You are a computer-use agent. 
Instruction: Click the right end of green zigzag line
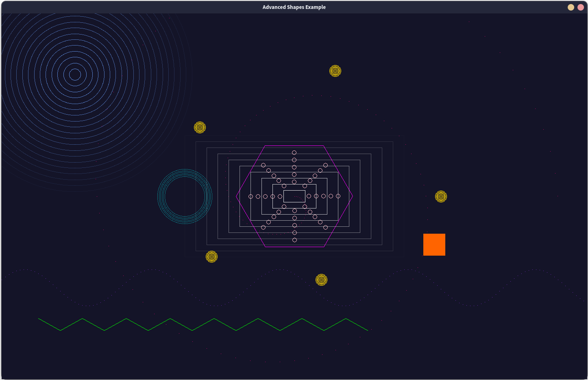point(368,330)
